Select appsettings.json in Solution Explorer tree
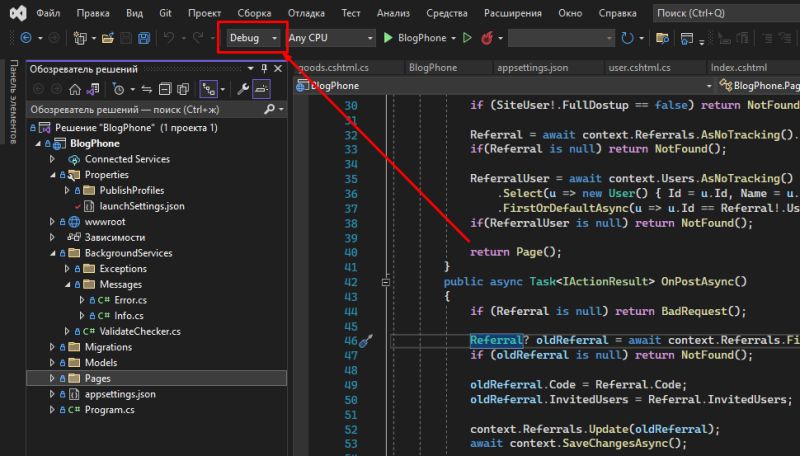This screenshot has height=456, width=800. 120,394
